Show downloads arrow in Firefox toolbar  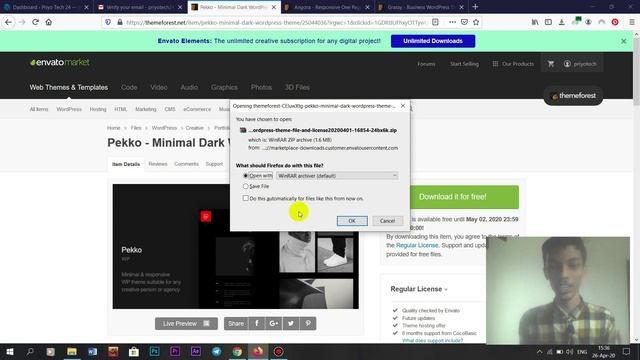562,22
